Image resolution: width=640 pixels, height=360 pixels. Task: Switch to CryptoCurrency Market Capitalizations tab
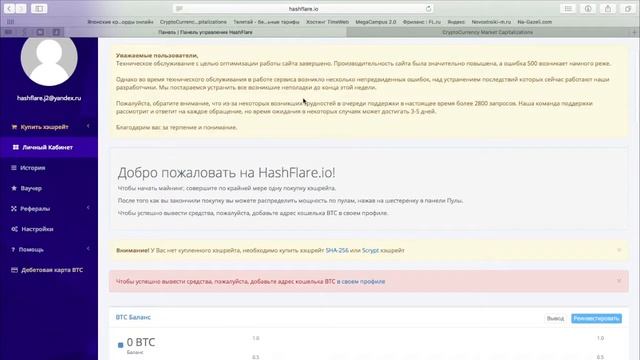(488, 32)
